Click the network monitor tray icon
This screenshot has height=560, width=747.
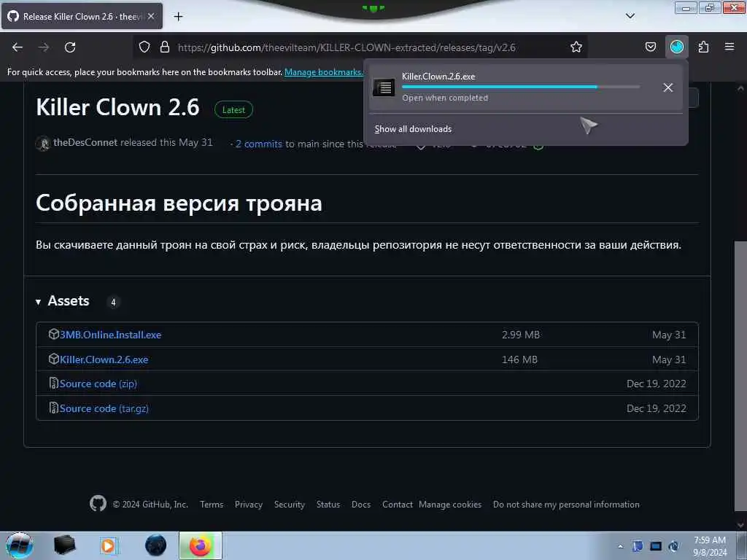click(656, 546)
